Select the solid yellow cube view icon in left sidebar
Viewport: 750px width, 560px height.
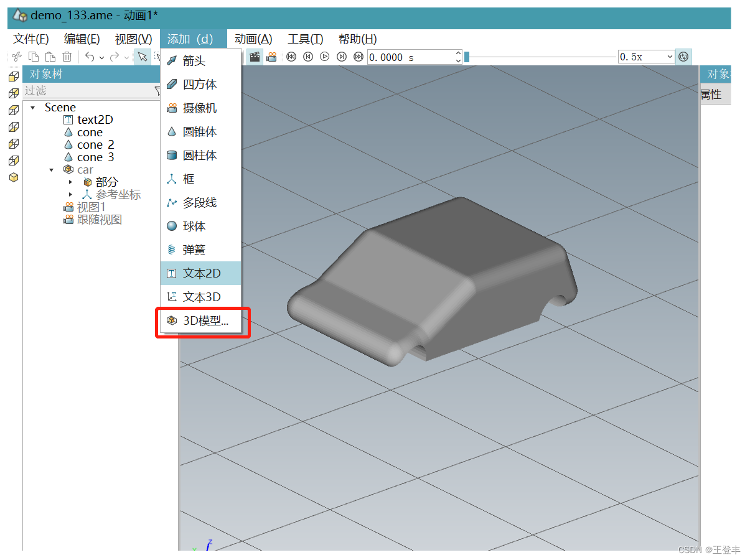(x=14, y=177)
